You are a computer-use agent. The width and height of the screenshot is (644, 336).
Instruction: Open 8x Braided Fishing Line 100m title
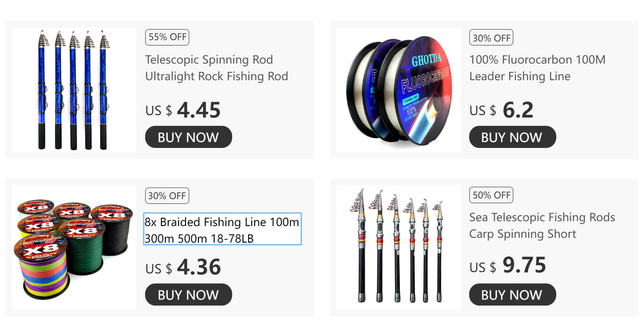[222, 229]
